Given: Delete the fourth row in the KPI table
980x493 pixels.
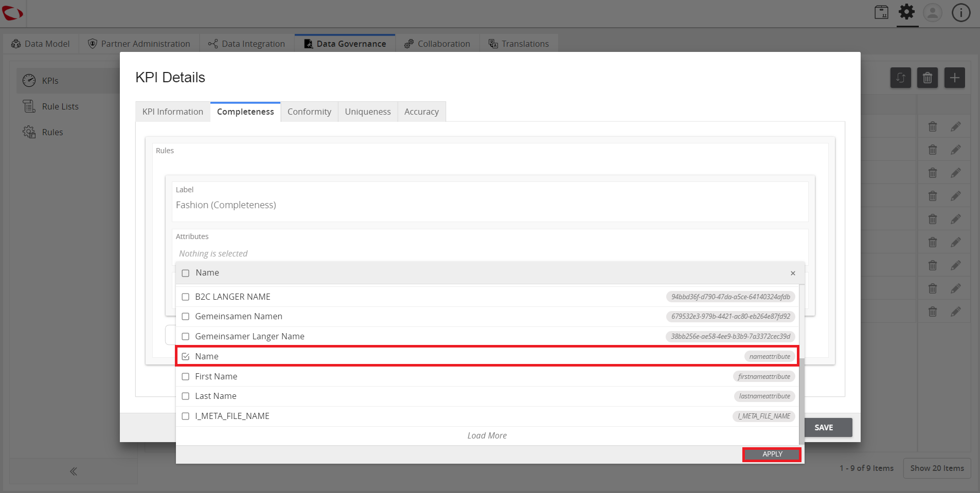Looking at the screenshot, I should (x=933, y=196).
